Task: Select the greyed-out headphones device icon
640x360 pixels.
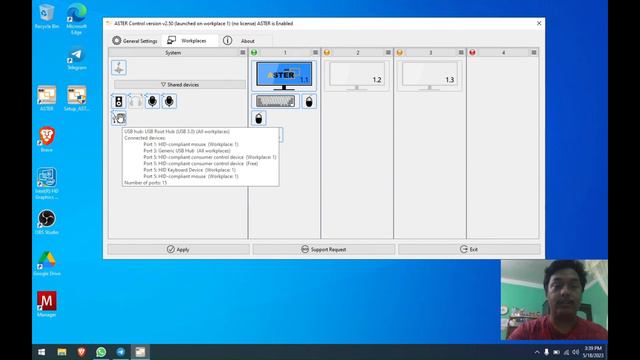Action: (x=136, y=101)
